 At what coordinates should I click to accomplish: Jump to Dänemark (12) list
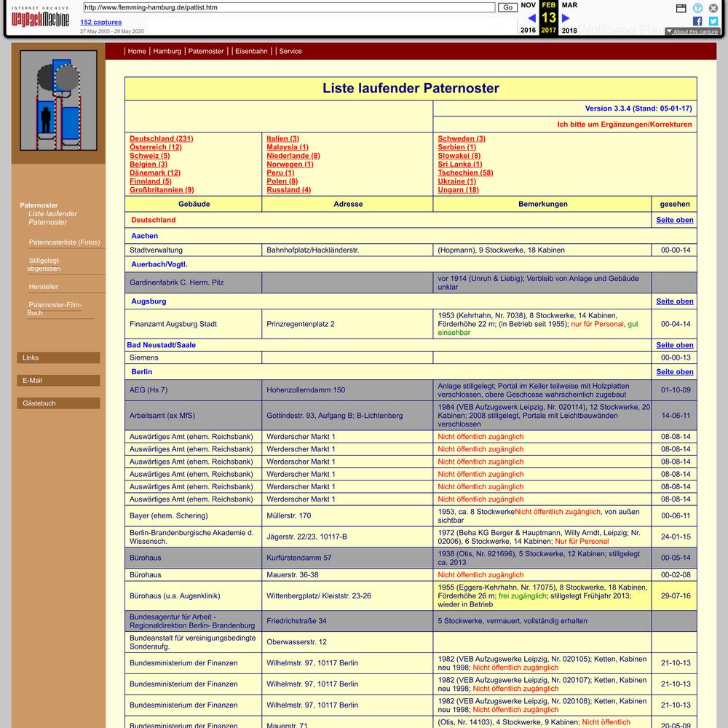155,173
